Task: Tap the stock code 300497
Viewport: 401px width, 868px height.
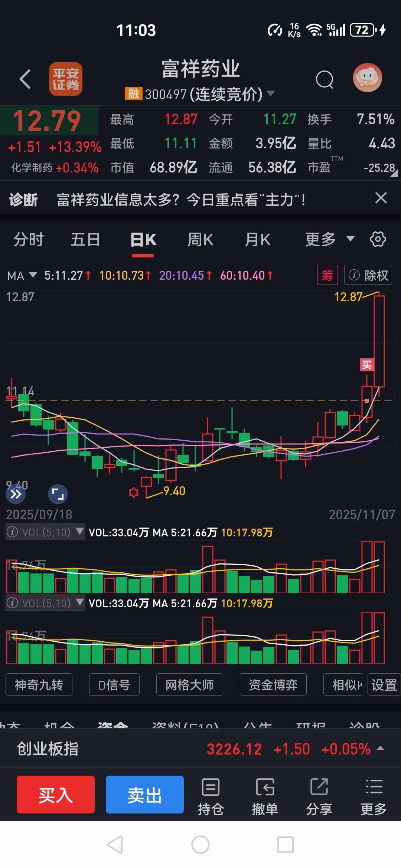Action: click(x=166, y=94)
